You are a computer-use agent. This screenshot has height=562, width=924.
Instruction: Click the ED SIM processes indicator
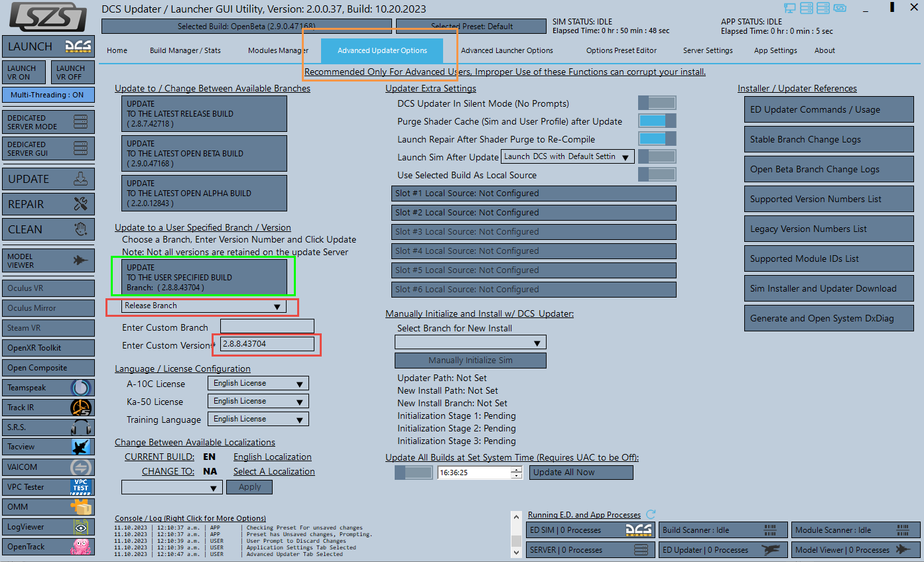click(x=591, y=530)
